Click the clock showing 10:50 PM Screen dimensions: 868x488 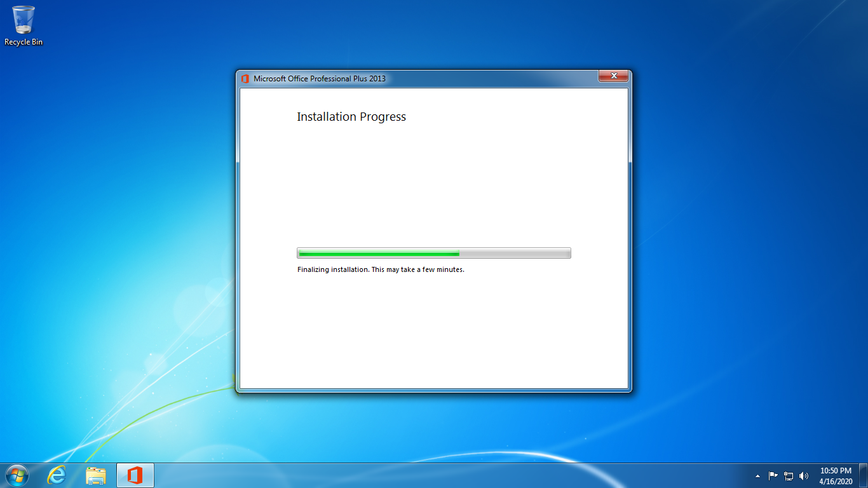click(836, 471)
